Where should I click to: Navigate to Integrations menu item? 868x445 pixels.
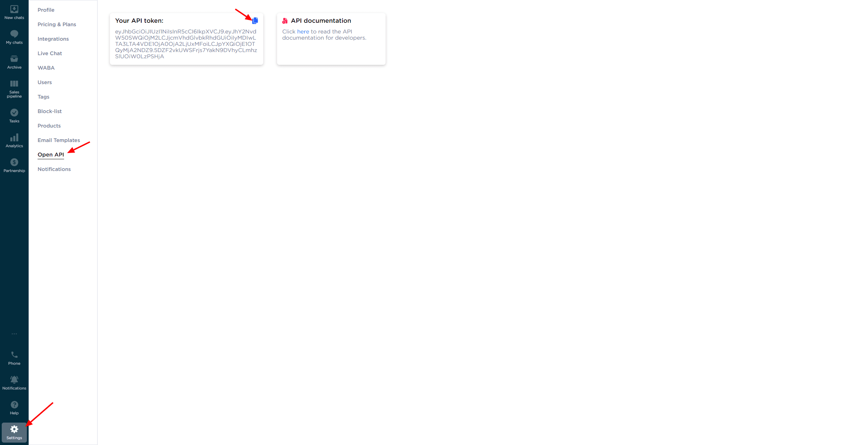click(53, 39)
